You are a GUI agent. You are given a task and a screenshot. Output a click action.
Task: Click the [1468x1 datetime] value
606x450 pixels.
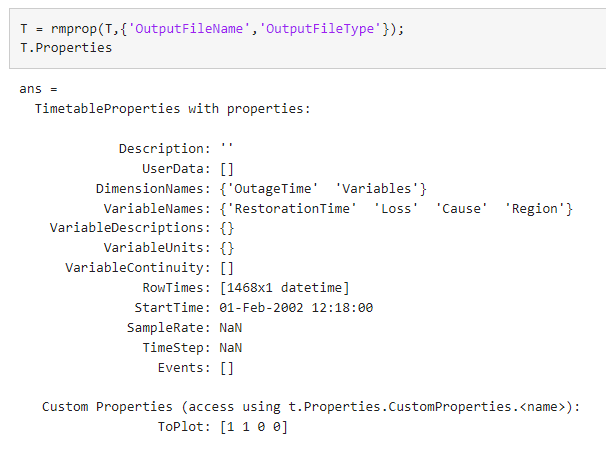click(x=284, y=288)
